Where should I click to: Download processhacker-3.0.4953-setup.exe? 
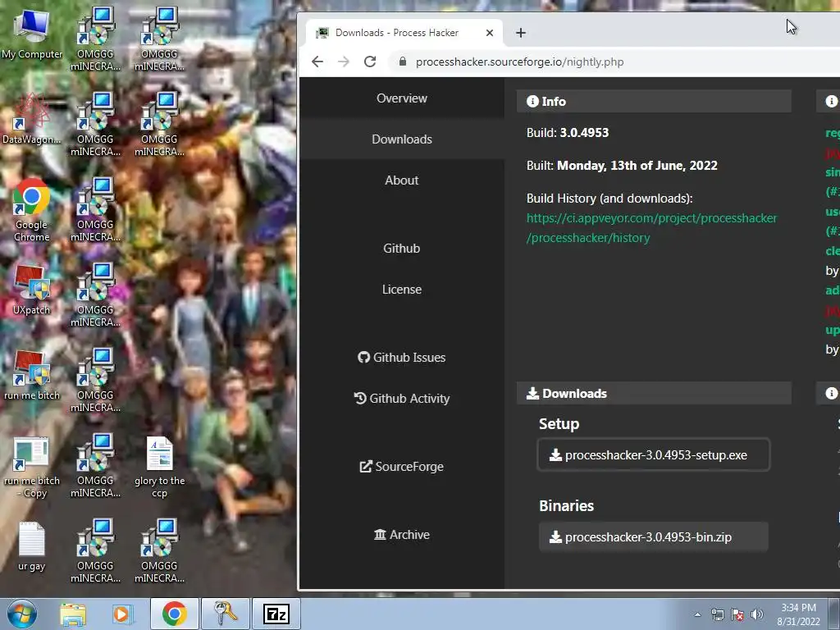pyautogui.click(x=654, y=454)
